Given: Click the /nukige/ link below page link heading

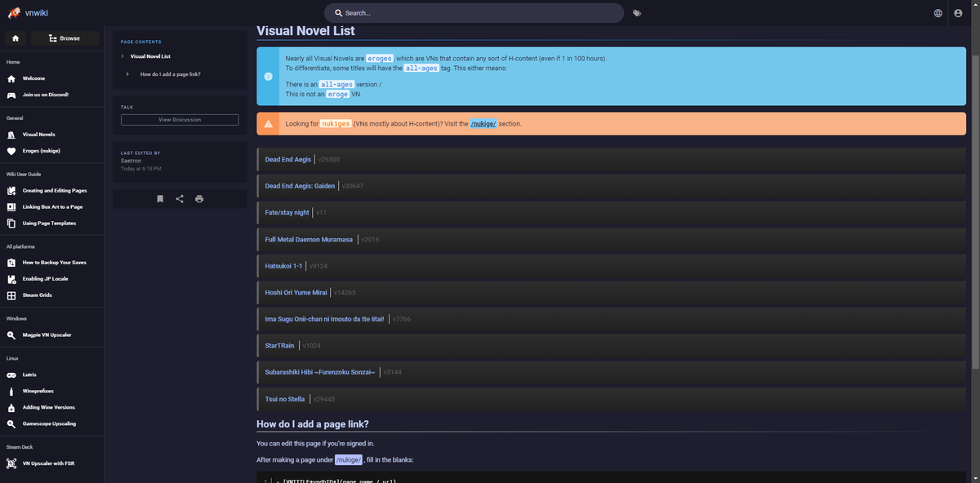Looking at the screenshot, I should tap(349, 460).
